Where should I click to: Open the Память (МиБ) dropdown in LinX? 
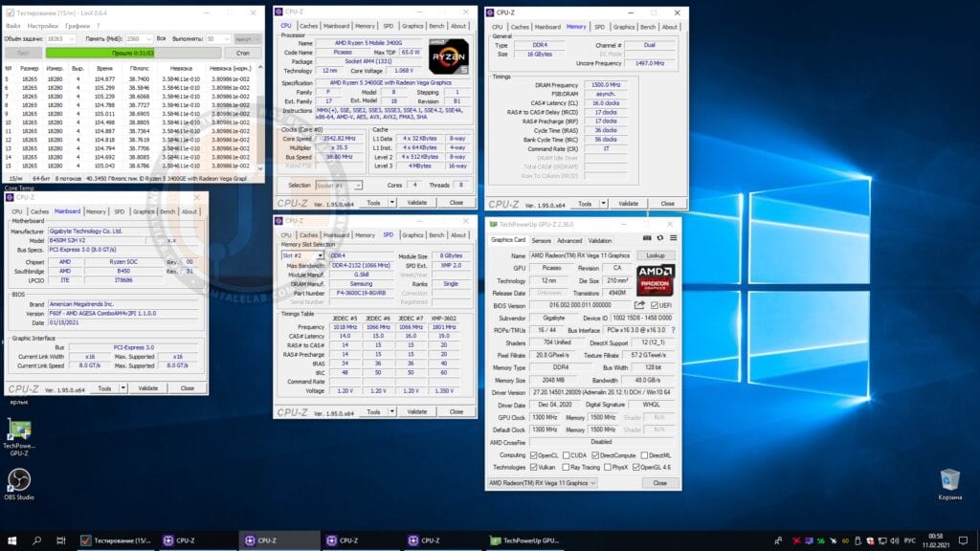click(x=139, y=38)
